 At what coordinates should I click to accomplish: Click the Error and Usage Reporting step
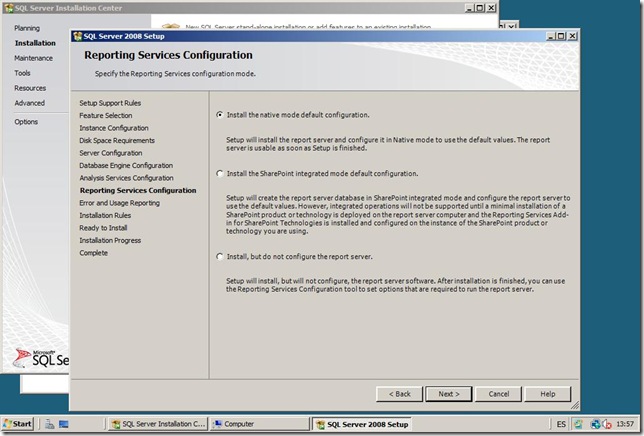(120, 203)
